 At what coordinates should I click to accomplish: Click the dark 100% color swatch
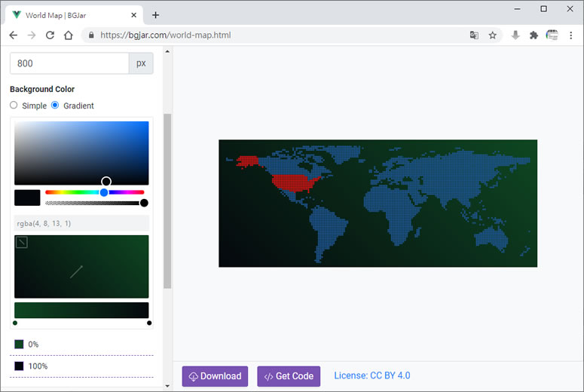(x=19, y=366)
